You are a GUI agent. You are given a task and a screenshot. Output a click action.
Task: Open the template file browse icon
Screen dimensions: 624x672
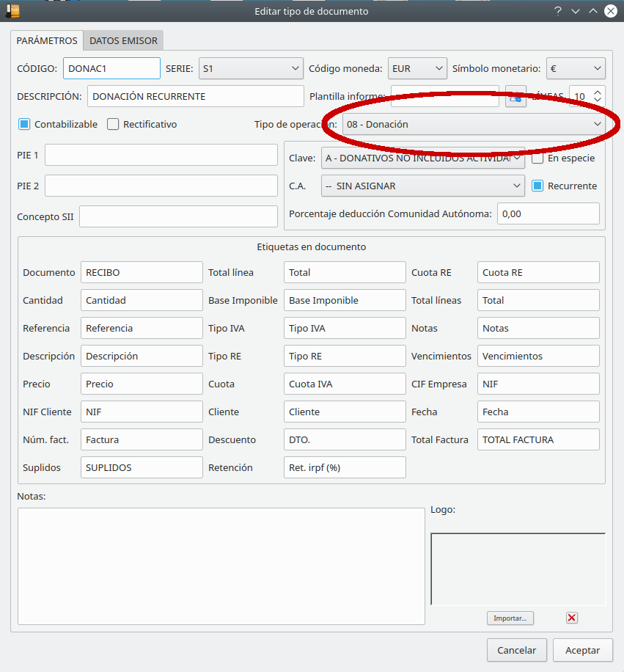[x=515, y=96]
